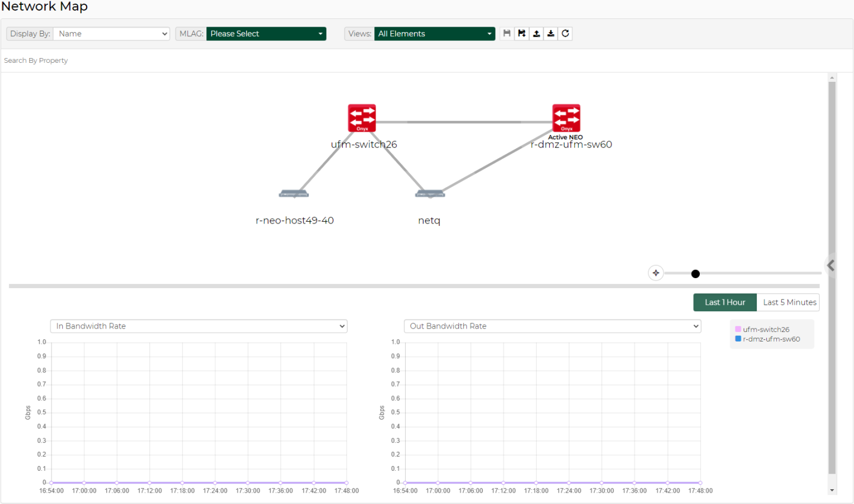Switch to Last 5 Minutes tab
Image resolution: width=854 pixels, height=504 pixels.
click(x=789, y=302)
